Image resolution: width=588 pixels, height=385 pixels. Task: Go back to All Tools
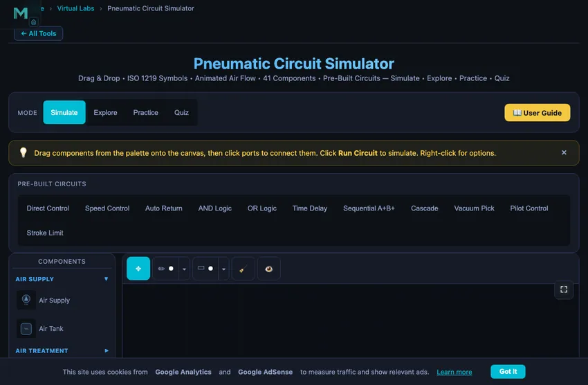38,33
